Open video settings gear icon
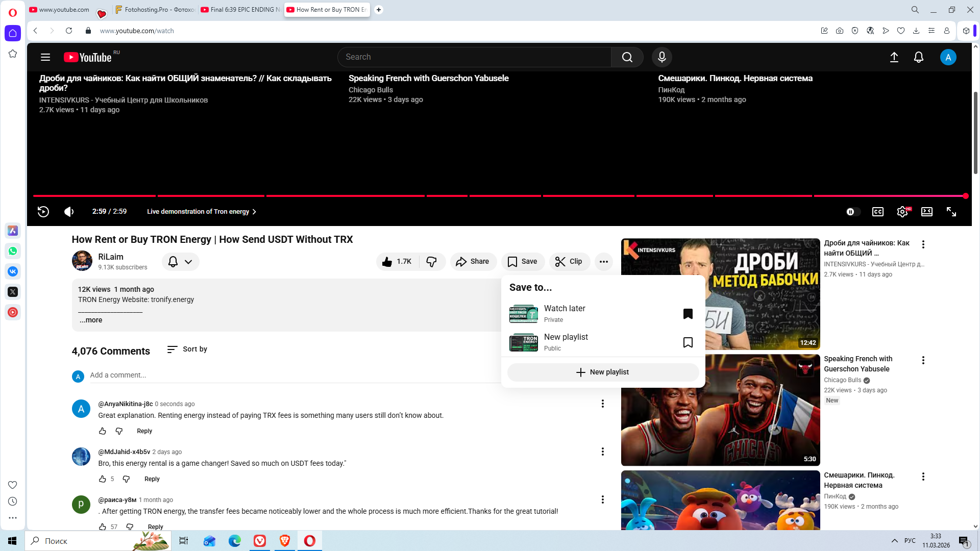This screenshot has height=551, width=980. [902, 212]
